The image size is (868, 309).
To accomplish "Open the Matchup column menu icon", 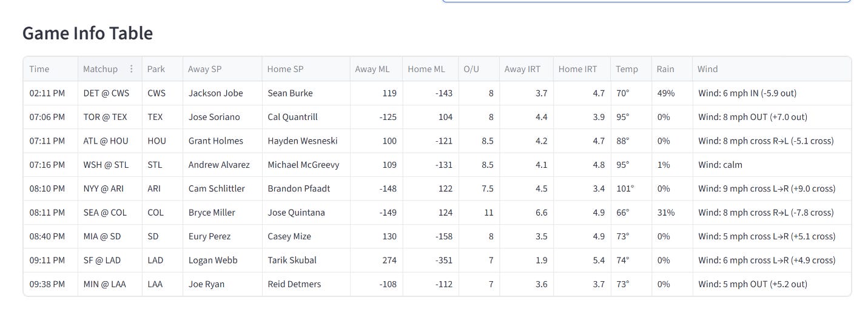I will coord(131,69).
